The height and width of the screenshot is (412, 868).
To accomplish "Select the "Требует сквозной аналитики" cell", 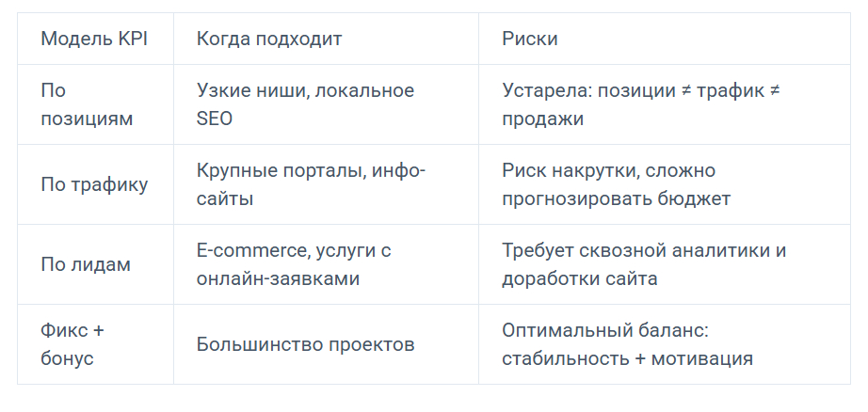I will pos(644,264).
